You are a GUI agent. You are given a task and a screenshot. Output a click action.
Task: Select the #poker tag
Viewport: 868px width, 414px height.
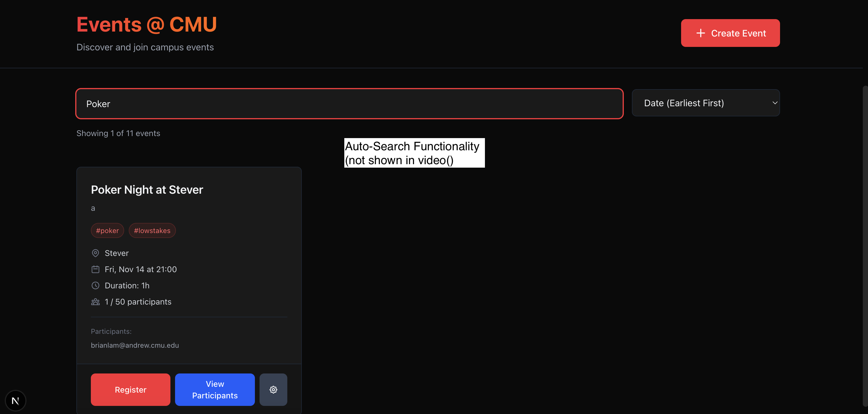click(107, 231)
